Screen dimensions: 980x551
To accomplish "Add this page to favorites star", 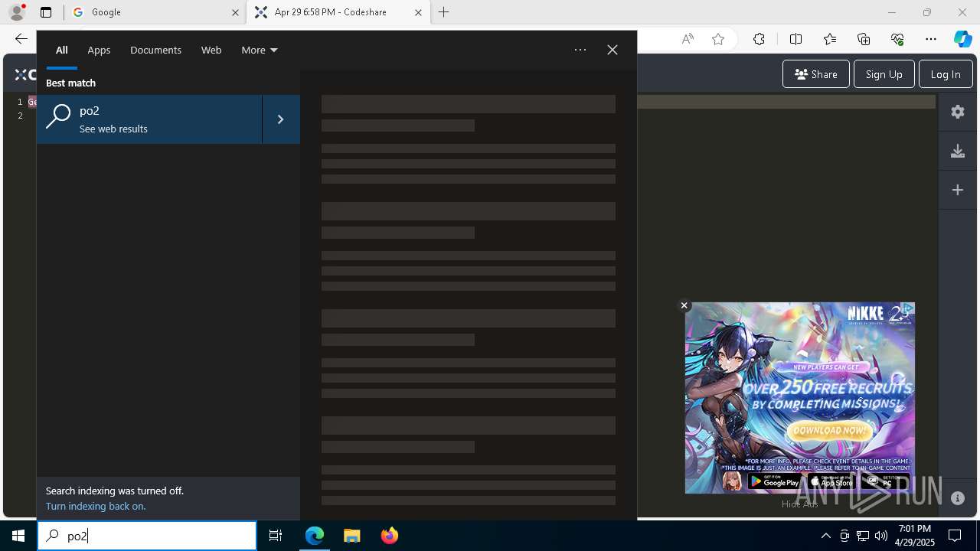I will tap(718, 39).
